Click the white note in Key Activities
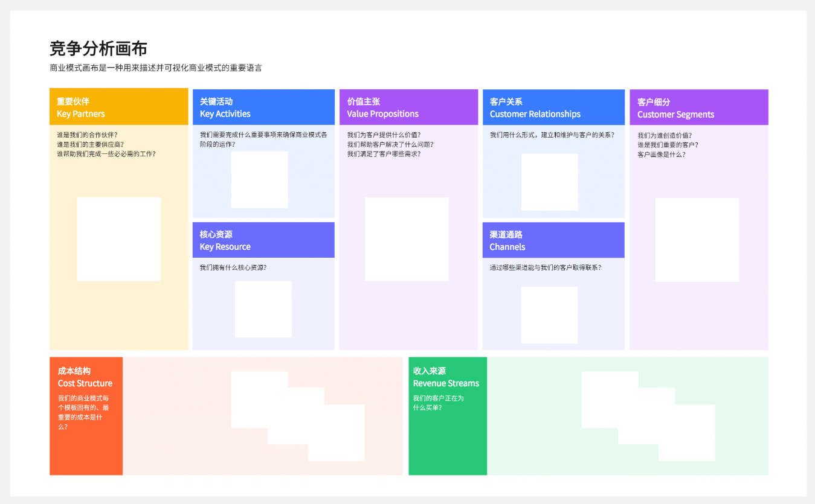 point(260,180)
